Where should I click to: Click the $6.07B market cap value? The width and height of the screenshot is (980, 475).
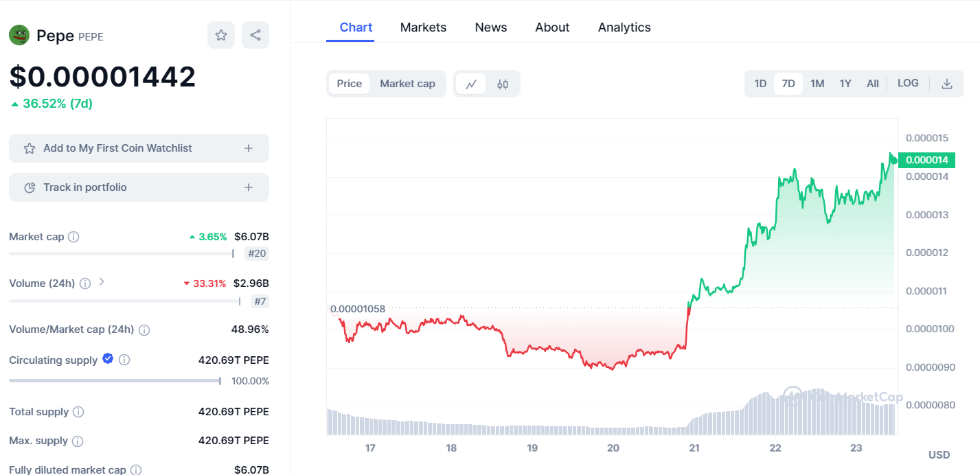pos(251,237)
